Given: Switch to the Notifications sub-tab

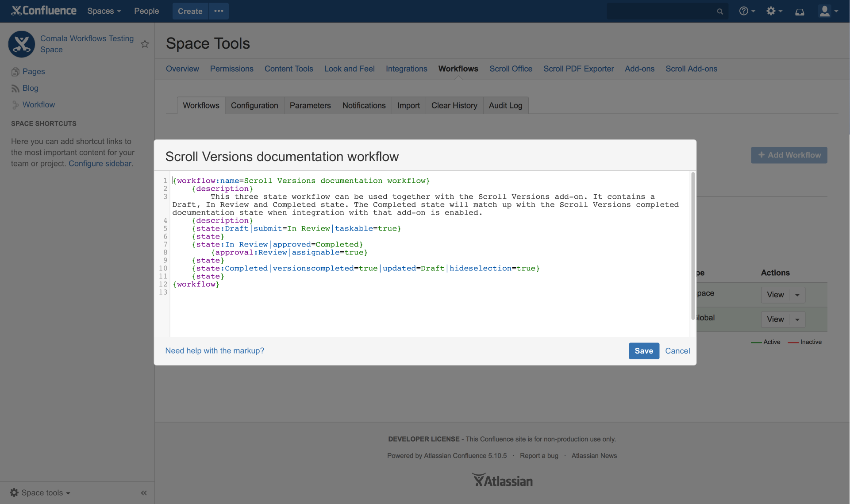Looking at the screenshot, I should (364, 105).
